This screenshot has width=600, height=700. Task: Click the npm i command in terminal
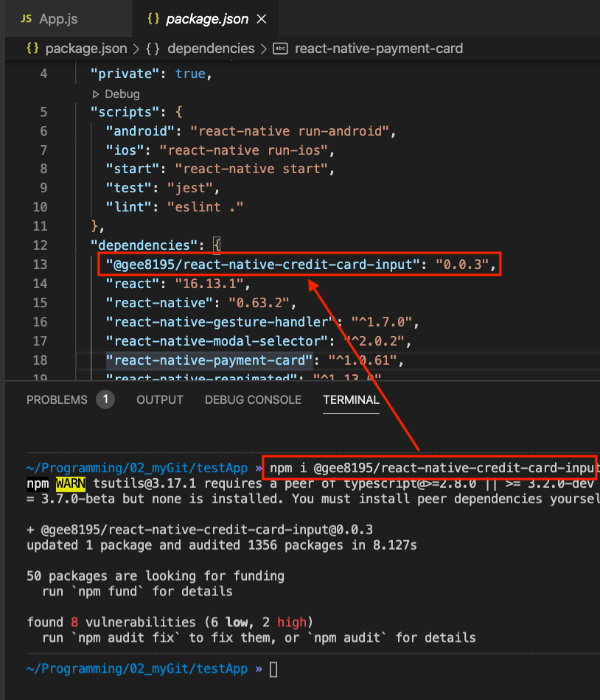[433, 468]
